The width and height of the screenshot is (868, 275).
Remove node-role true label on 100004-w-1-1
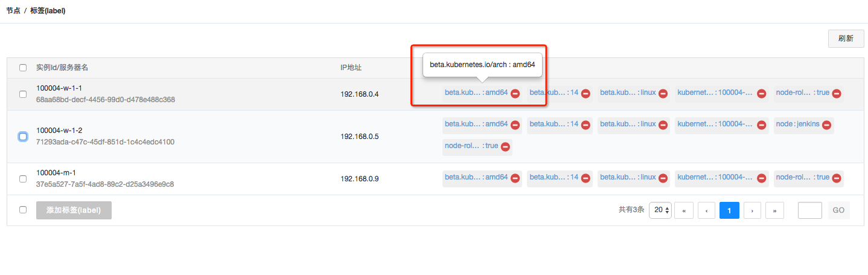[x=836, y=94]
